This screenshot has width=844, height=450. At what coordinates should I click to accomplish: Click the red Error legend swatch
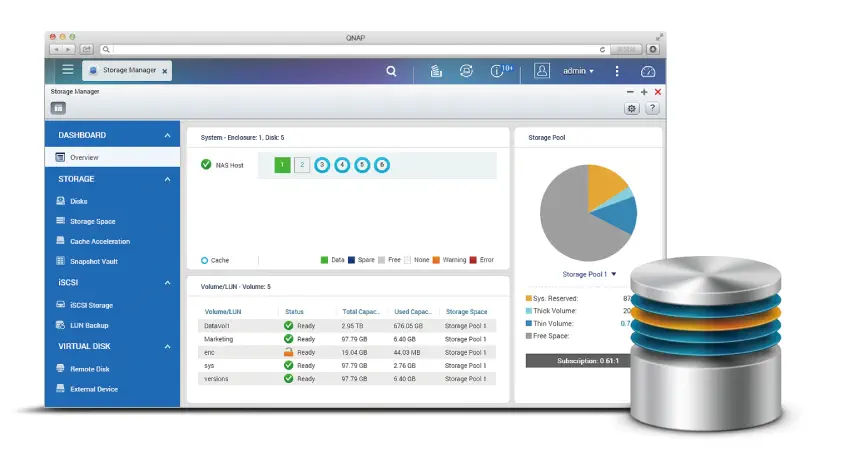coord(473,260)
